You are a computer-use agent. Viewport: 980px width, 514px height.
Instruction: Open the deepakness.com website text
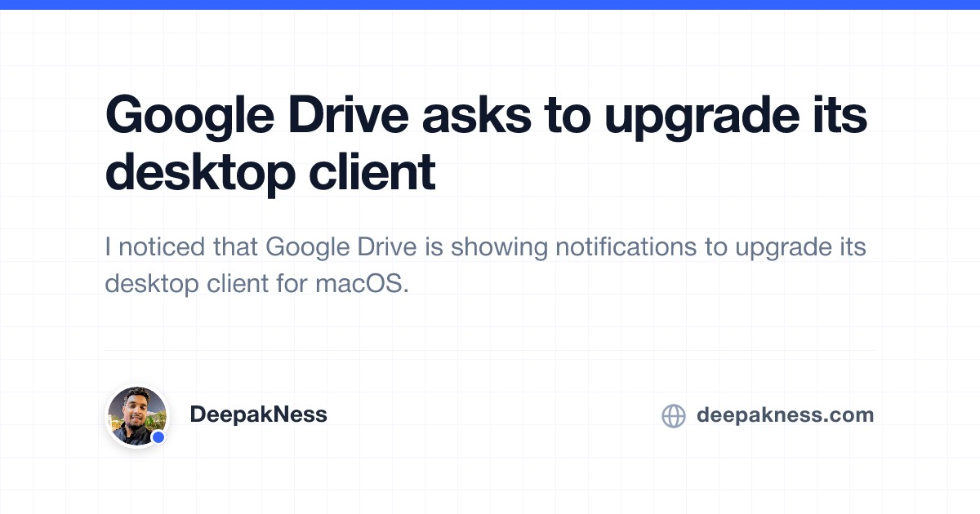[785, 415]
